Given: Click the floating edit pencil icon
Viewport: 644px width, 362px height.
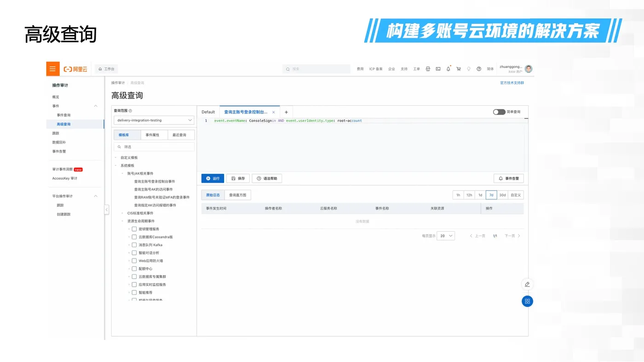Looking at the screenshot, I should [527, 284].
